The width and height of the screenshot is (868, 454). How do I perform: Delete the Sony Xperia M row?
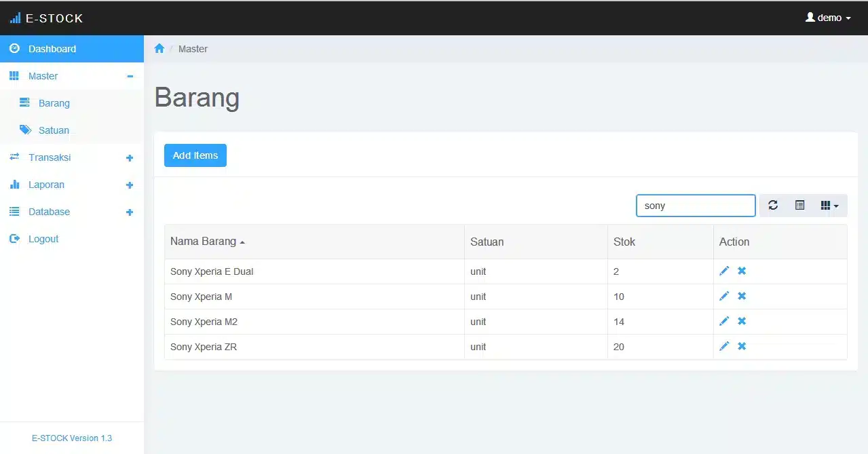pos(742,296)
